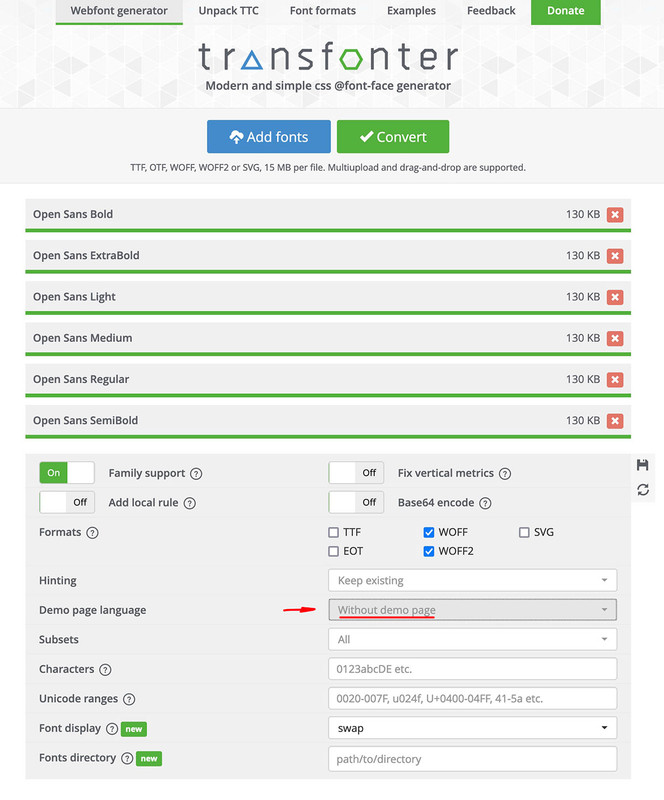Click the Convert button

[393, 137]
